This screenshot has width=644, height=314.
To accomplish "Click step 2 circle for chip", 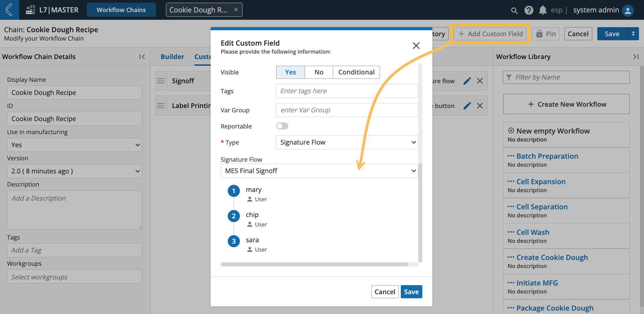I will [x=234, y=216].
